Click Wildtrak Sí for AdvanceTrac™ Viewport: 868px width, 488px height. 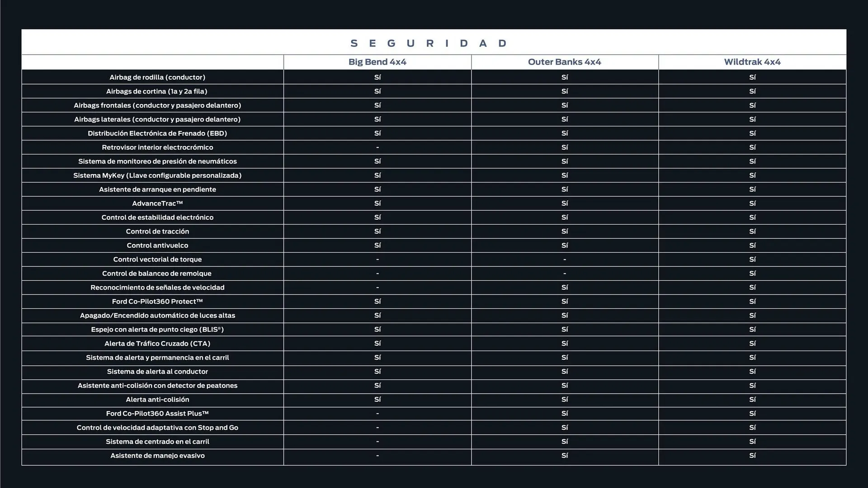point(752,203)
